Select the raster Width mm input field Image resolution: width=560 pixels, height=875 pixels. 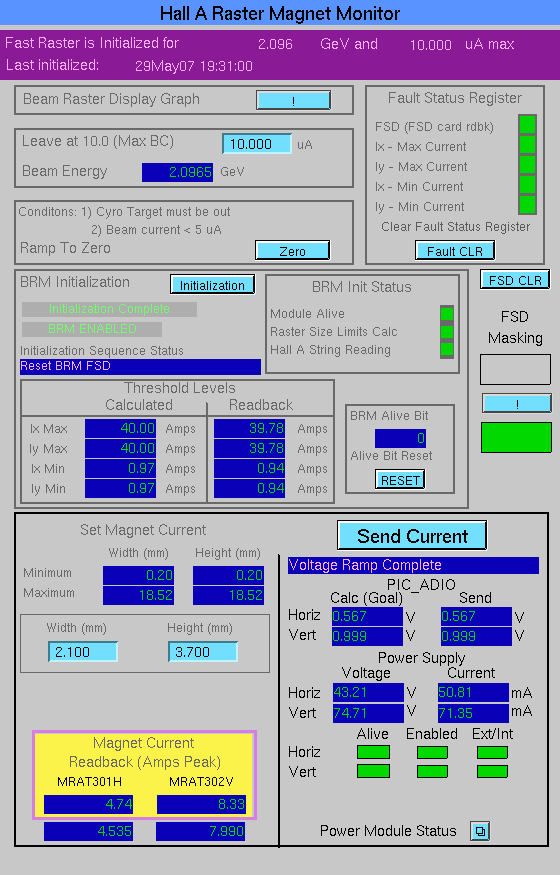coord(83,652)
